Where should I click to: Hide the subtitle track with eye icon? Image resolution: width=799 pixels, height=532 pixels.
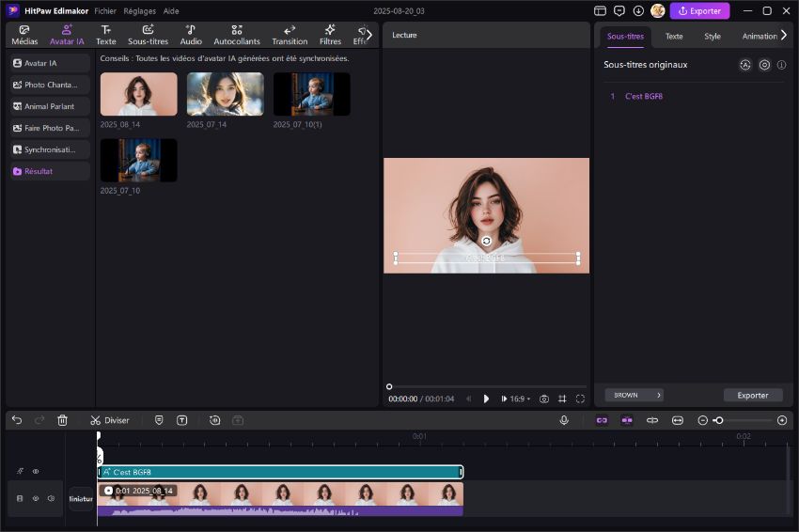click(x=36, y=472)
